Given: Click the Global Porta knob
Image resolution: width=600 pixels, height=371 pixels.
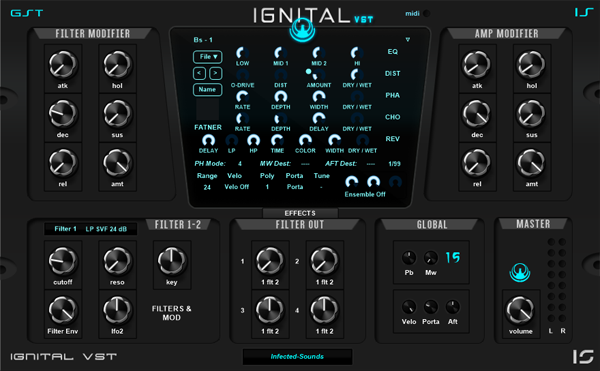Looking at the screenshot, I should [431, 307].
